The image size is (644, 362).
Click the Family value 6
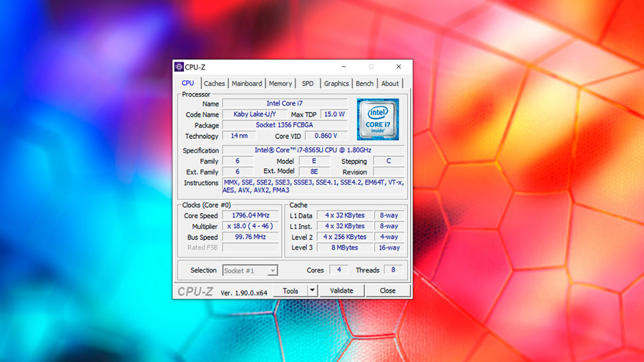tap(238, 161)
